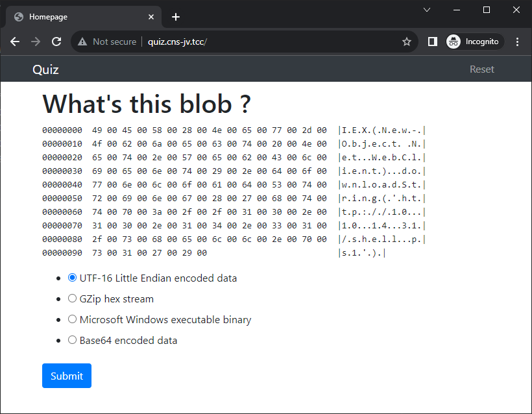Select UTF-16 Little Endian encoded data
The image size is (532, 414).
(72, 278)
